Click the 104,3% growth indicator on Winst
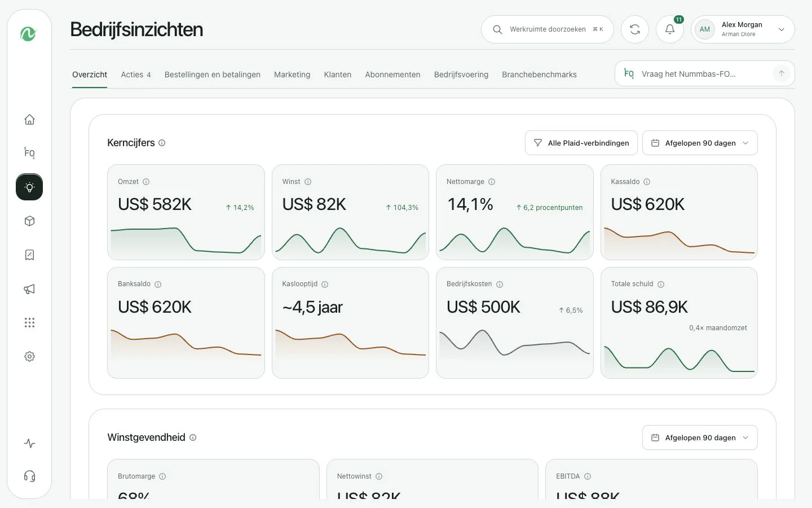The width and height of the screenshot is (812, 508). (x=402, y=208)
